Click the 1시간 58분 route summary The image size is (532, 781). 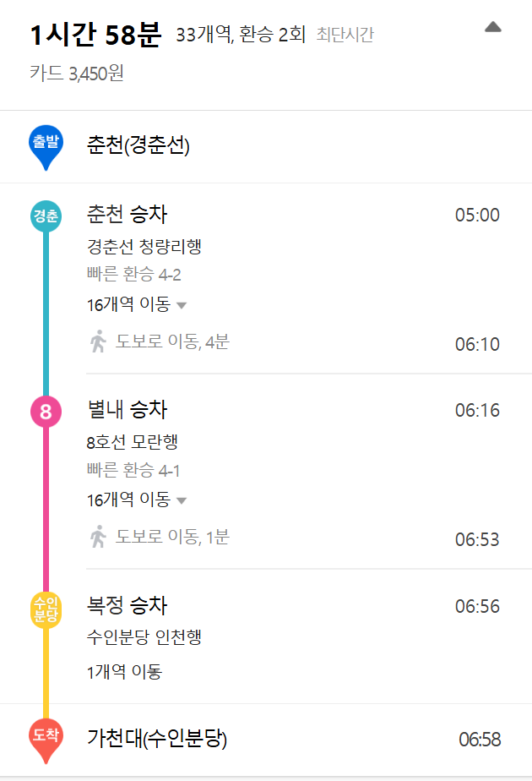[x=95, y=35]
